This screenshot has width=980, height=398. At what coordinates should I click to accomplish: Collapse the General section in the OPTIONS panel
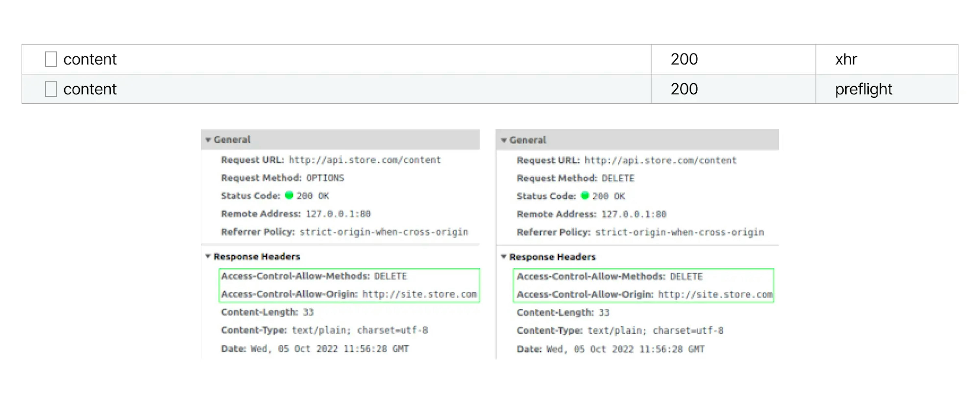[208, 140]
